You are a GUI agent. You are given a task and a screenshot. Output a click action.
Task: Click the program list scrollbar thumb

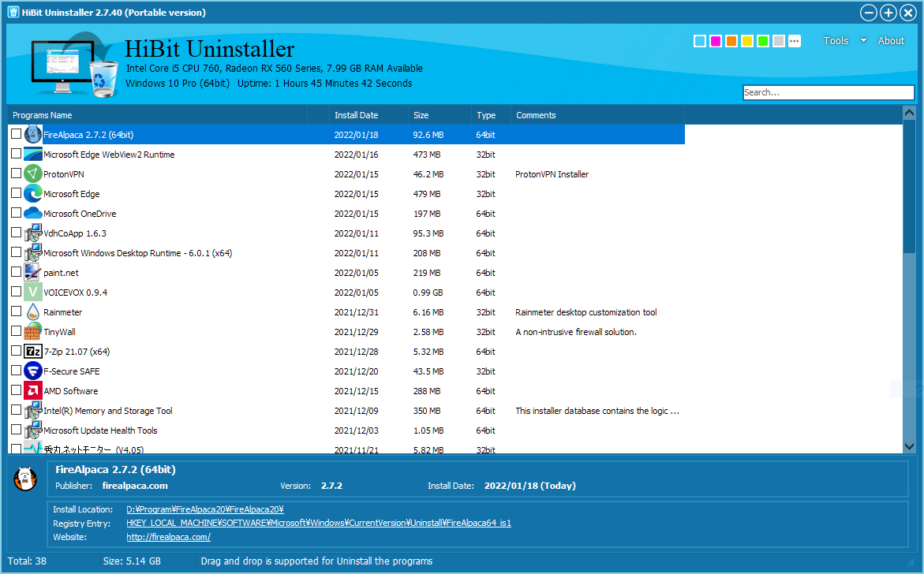point(909,185)
